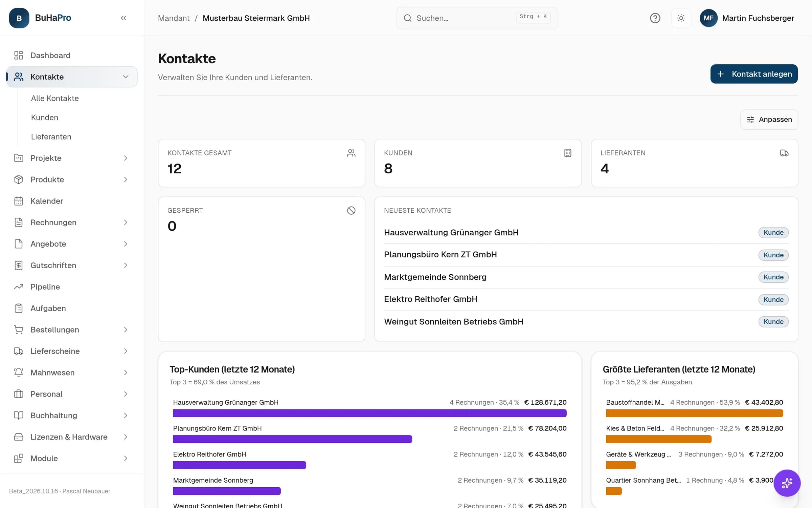Click truck icon on Lieferanten card
The image size is (812, 508).
tap(784, 153)
